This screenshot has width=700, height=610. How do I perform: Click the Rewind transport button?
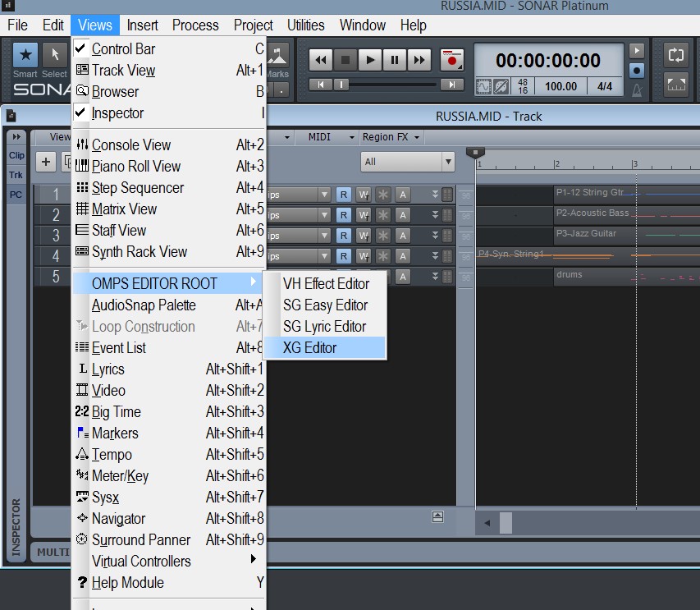(x=321, y=60)
